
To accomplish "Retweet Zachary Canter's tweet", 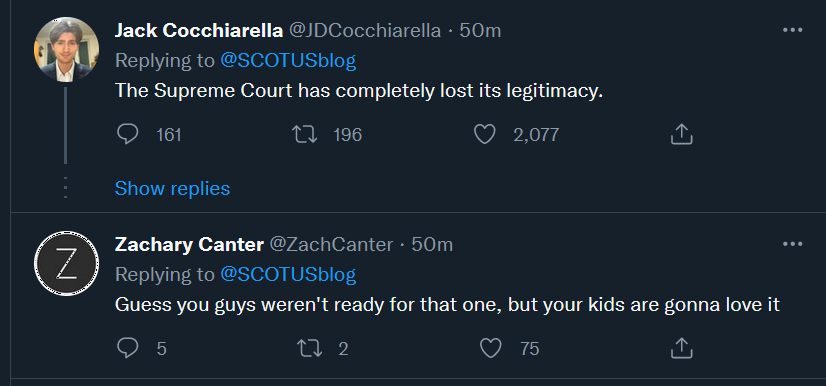I will point(310,348).
